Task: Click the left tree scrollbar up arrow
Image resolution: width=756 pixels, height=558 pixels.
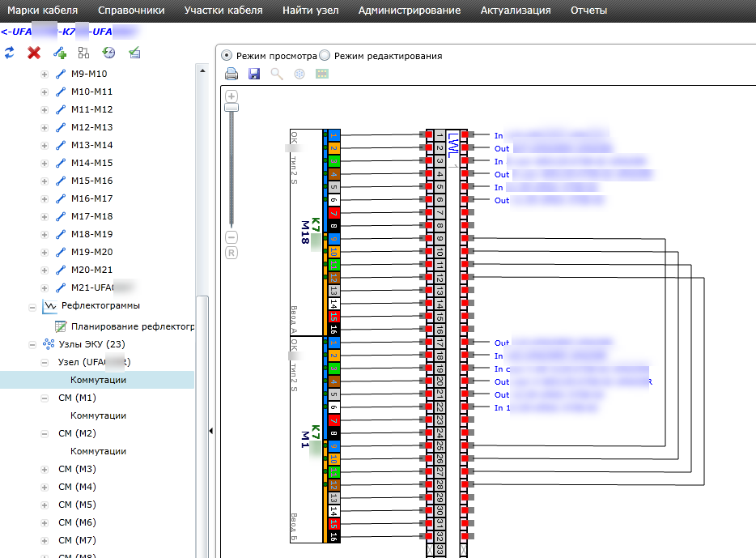Action: pyautogui.click(x=202, y=71)
